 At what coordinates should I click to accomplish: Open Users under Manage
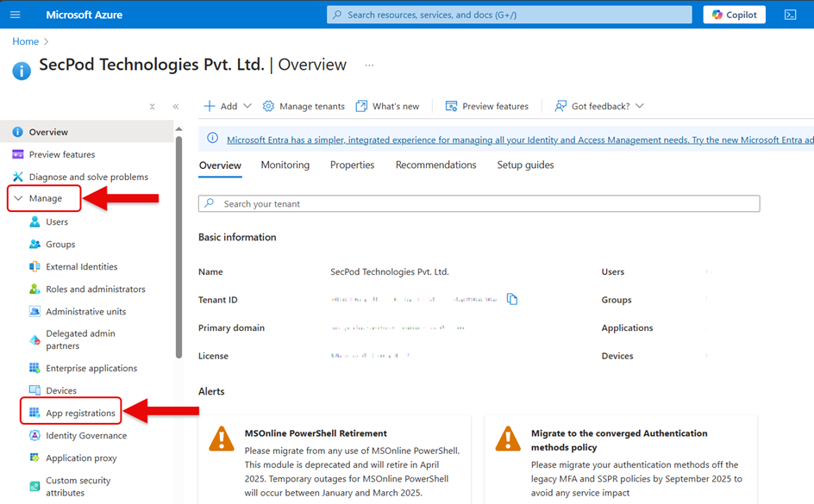[57, 222]
